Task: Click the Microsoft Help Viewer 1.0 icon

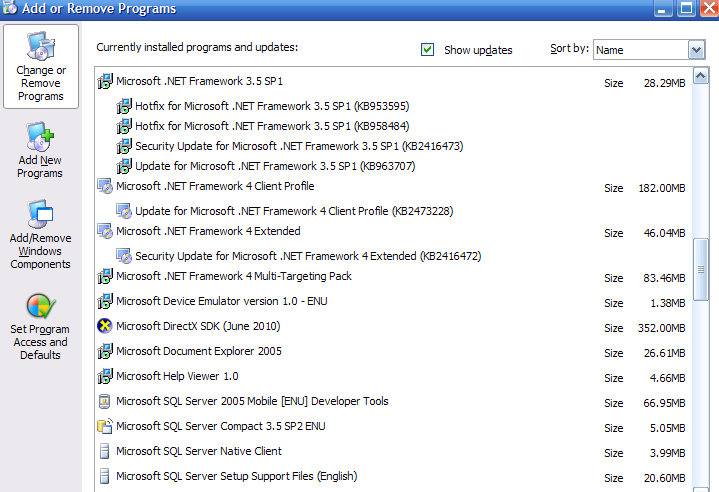Action: pos(105,376)
